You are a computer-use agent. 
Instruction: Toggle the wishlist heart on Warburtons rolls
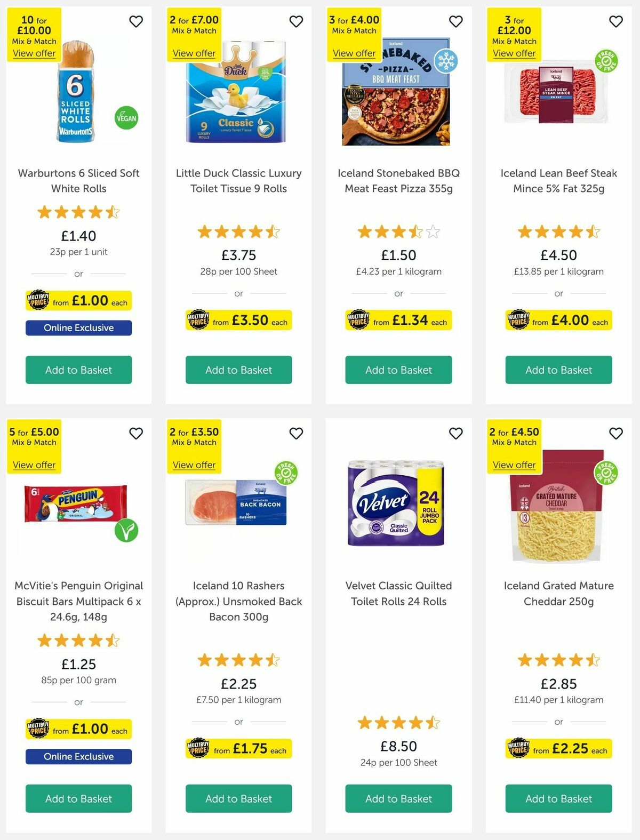(136, 22)
